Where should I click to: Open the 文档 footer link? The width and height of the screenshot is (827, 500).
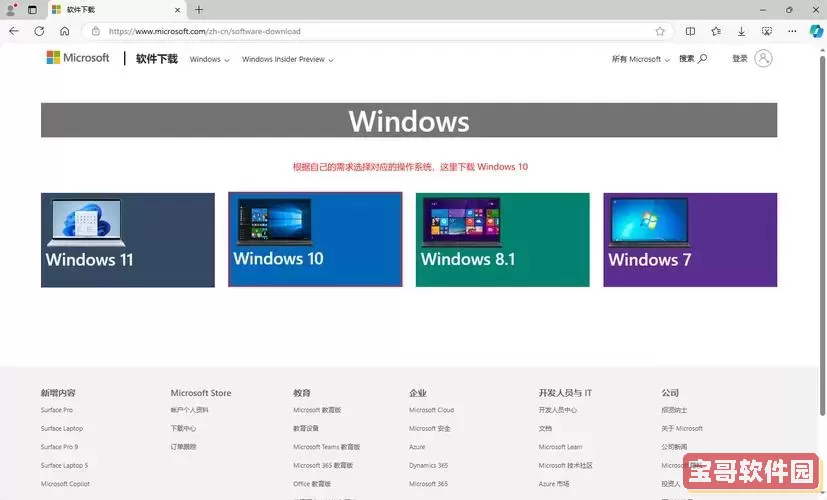(545, 428)
